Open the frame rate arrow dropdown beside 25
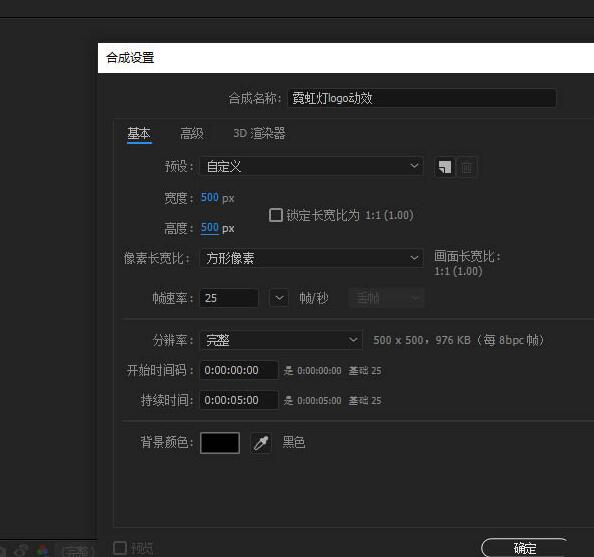The width and height of the screenshot is (594, 557). click(x=279, y=298)
